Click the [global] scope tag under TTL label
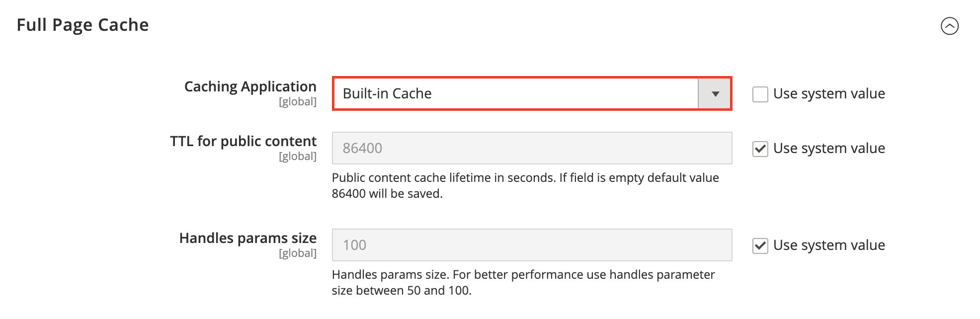980x319 pixels. (x=298, y=157)
